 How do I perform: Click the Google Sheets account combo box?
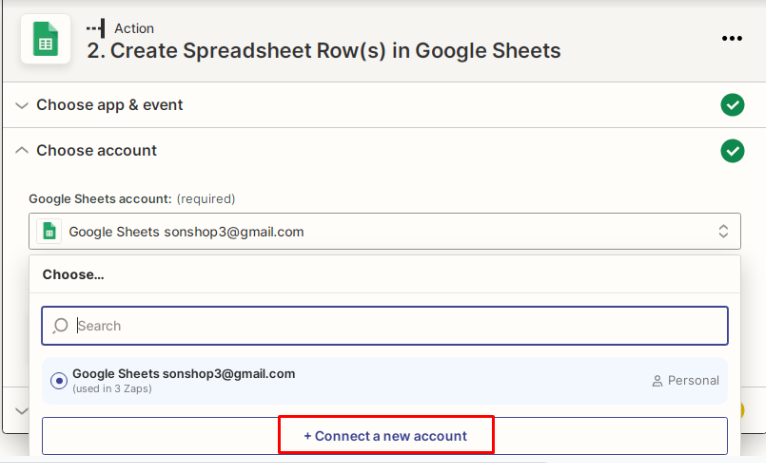click(x=385, y=231)
